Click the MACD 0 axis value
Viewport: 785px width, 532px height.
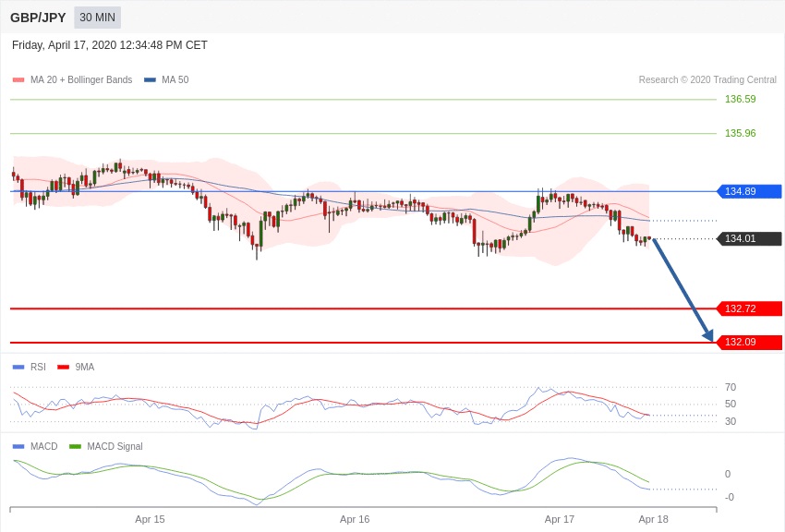pyautogui.click(x=728, y=474)
